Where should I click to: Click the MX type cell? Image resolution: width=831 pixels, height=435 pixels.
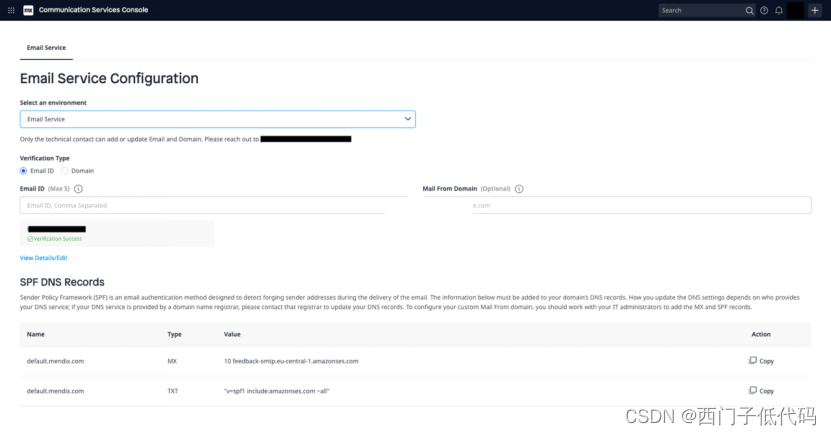pos(172,361)
